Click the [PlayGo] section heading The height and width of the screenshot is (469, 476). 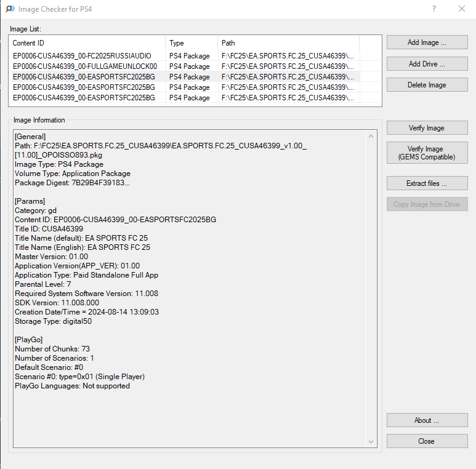click(x=29, y=340)
